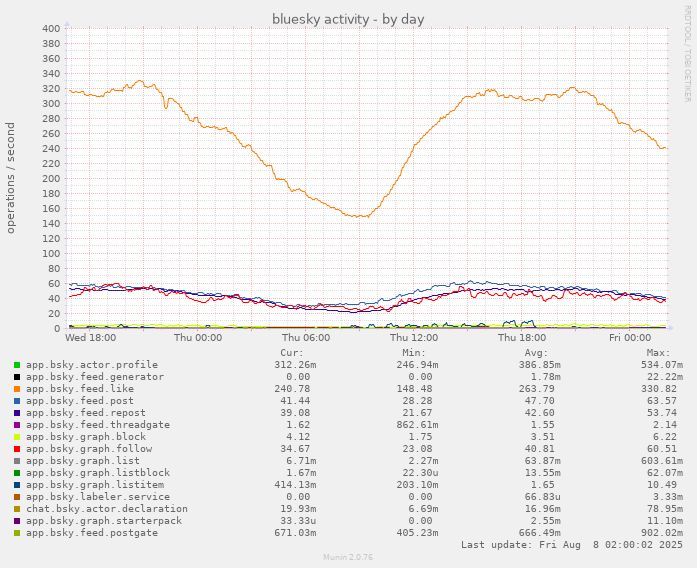Click the 'Thu 00:00' x-axis label
This screenshot has height=568, width=697.
(198, 338)
